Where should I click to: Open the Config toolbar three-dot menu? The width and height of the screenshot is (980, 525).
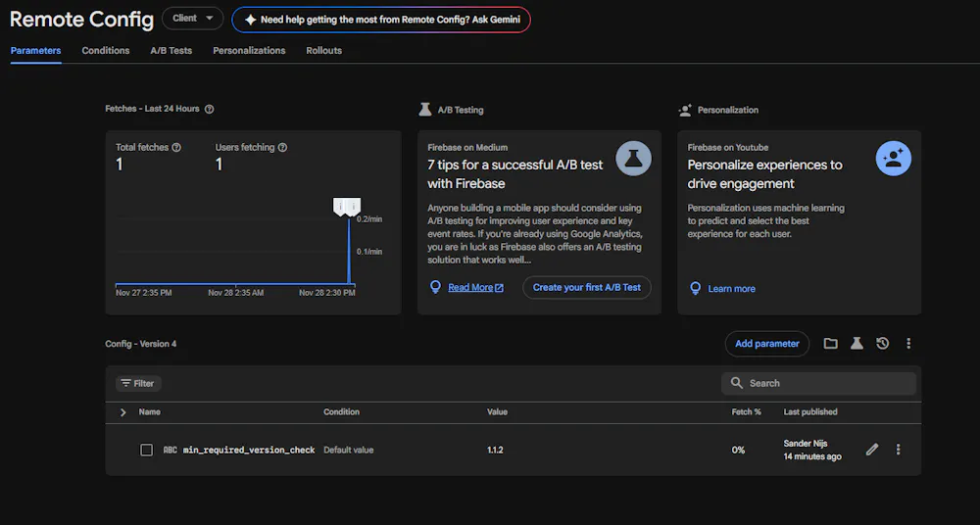point(908,344)
